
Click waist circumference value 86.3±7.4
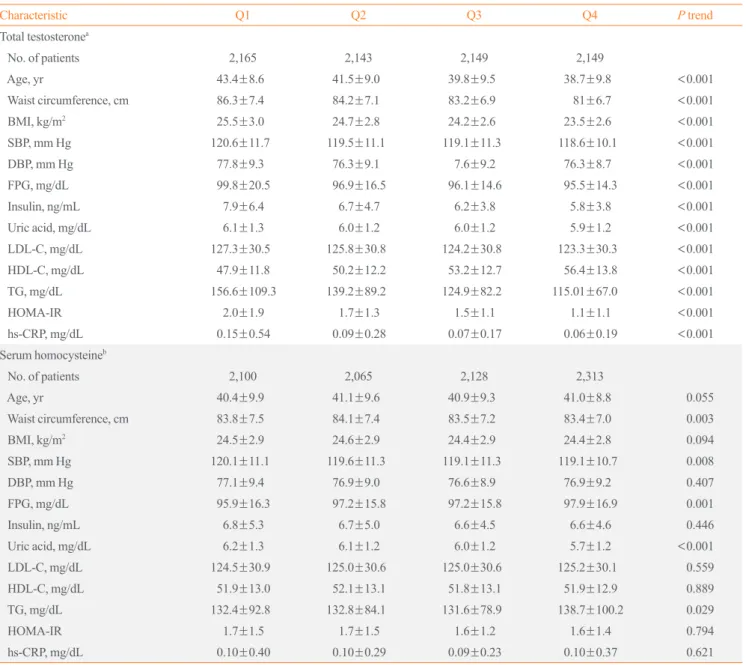point(240,100)
